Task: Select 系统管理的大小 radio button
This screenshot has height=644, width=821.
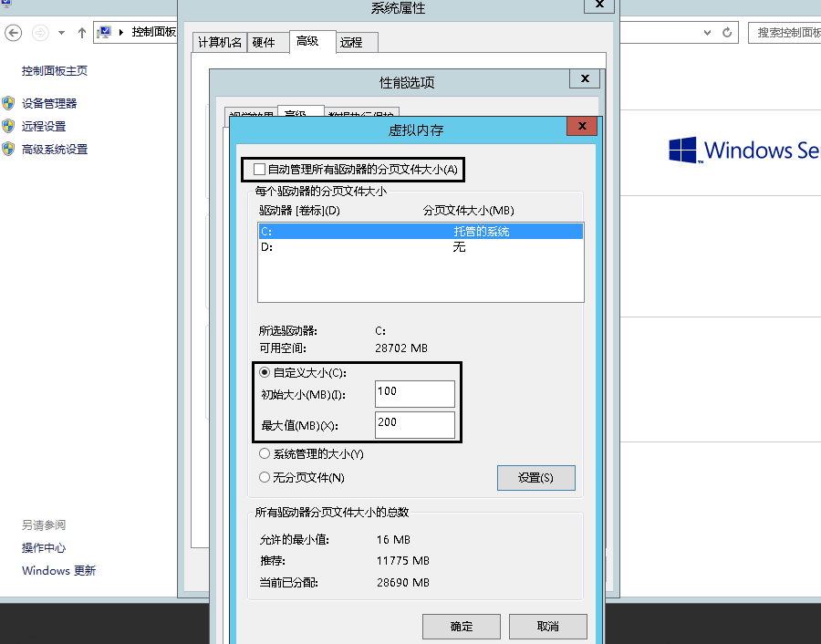Action: pyautogui.click(x=265, y=454)
